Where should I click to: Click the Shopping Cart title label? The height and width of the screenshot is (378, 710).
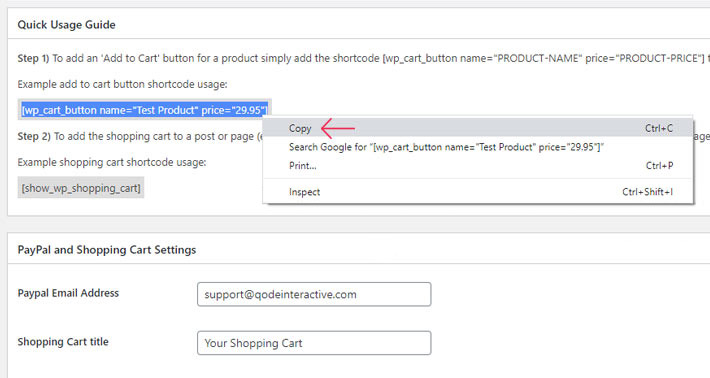tap(63, 342)
